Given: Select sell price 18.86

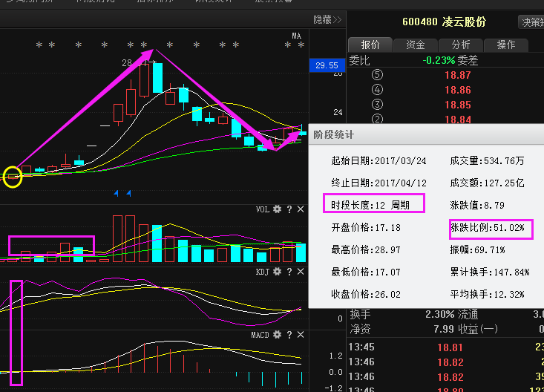Looking at the screenshot, I should [458, 90].
